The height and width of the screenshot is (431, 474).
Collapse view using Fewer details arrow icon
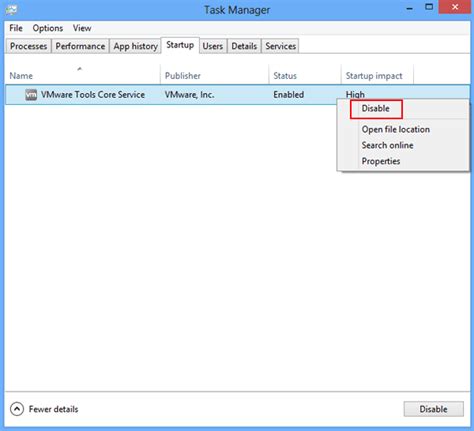pos(17,409)
